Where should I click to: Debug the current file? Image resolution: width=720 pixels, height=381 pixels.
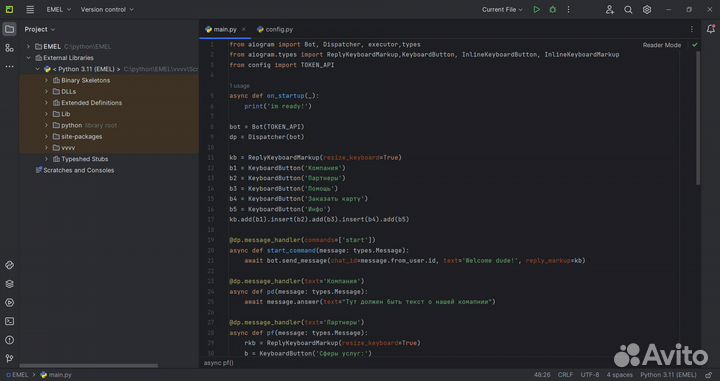(x=553, y=9)
